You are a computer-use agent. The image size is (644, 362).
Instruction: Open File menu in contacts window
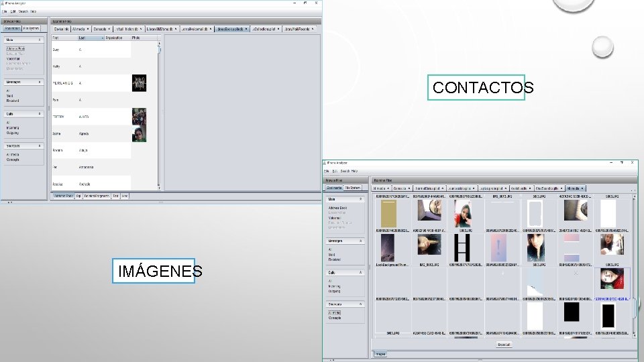[x=5, y=11]
